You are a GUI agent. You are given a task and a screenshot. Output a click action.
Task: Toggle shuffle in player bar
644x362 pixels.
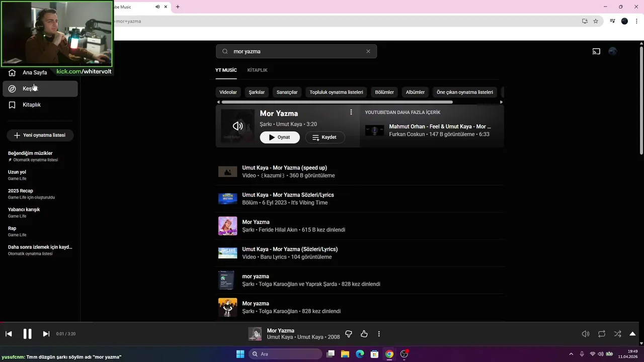617,334
